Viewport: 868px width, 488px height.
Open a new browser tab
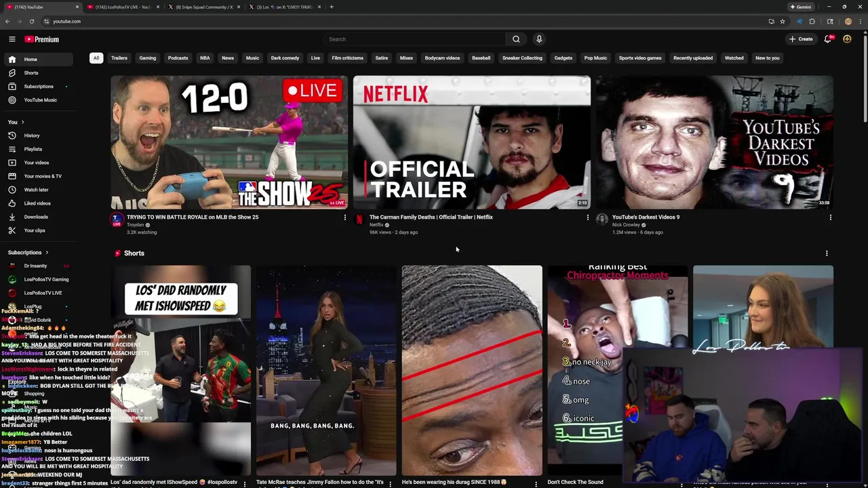tap(331, 7)
